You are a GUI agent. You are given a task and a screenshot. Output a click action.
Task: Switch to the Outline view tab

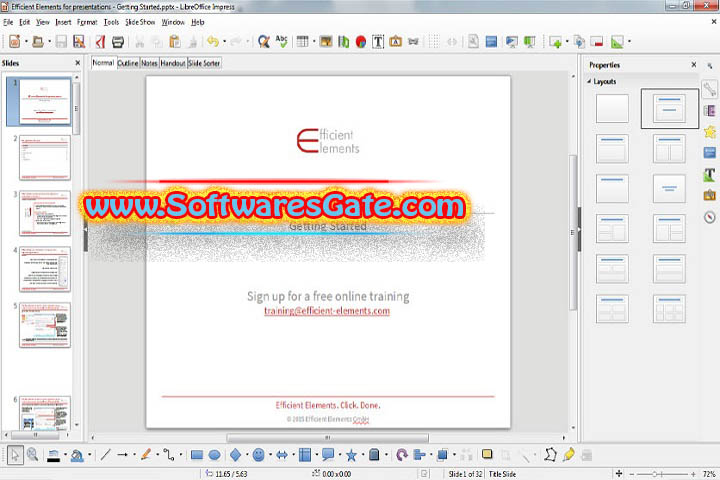(128, 63)
